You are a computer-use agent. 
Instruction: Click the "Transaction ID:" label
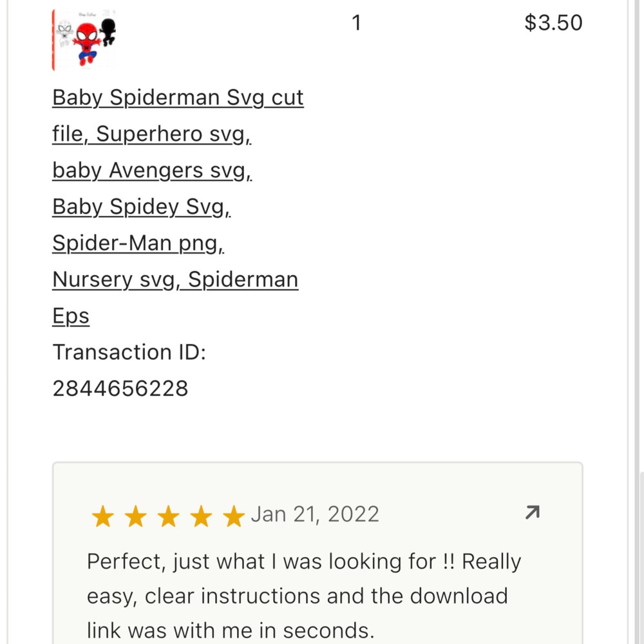[x=129, y=352]
